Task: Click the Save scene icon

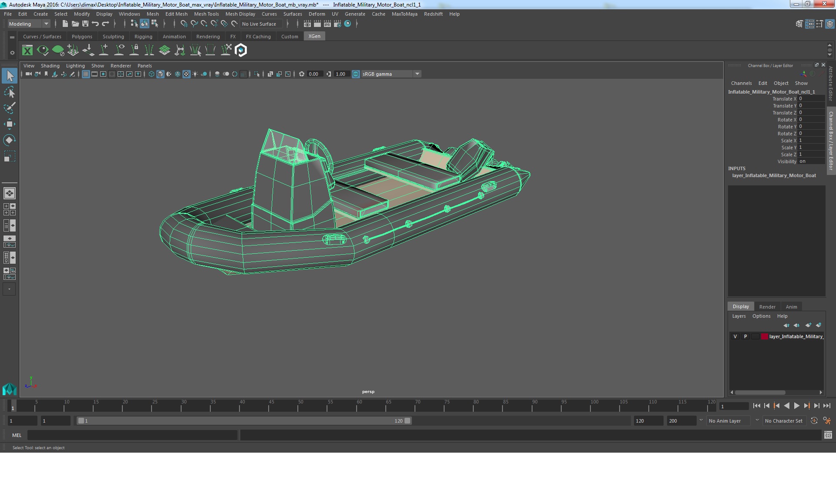Action: pyautogui.click(x=85, y=24)
